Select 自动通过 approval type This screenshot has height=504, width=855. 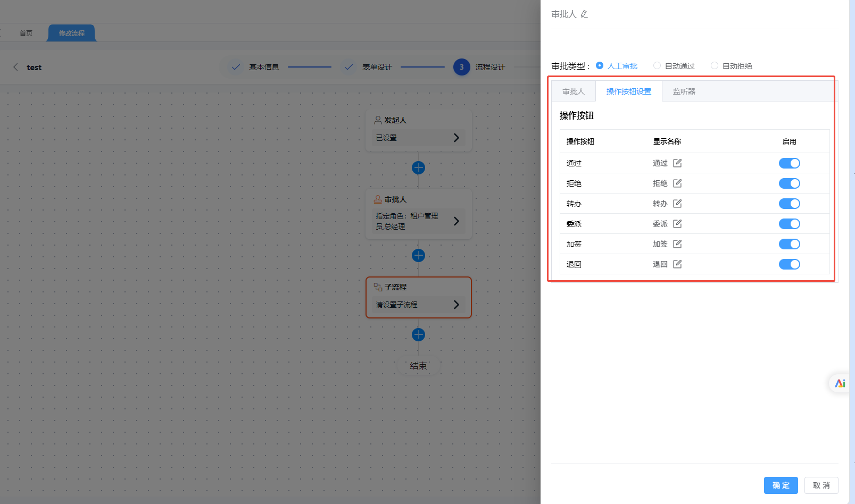click(674, 66)
